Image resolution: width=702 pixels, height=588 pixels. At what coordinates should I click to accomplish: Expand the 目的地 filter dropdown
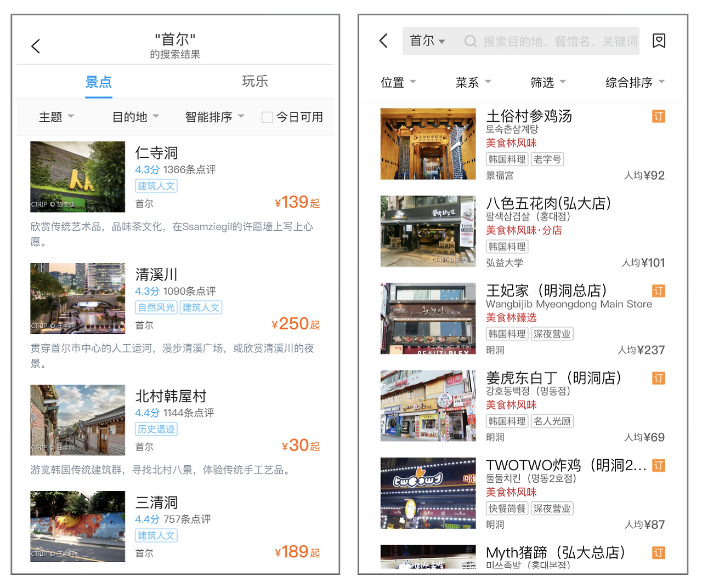tap(135, 117)
